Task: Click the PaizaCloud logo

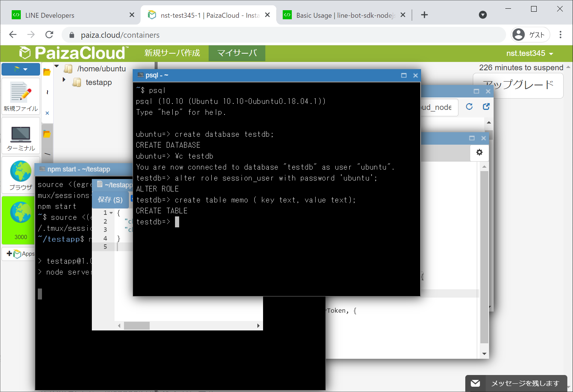Action: point(74,53)
